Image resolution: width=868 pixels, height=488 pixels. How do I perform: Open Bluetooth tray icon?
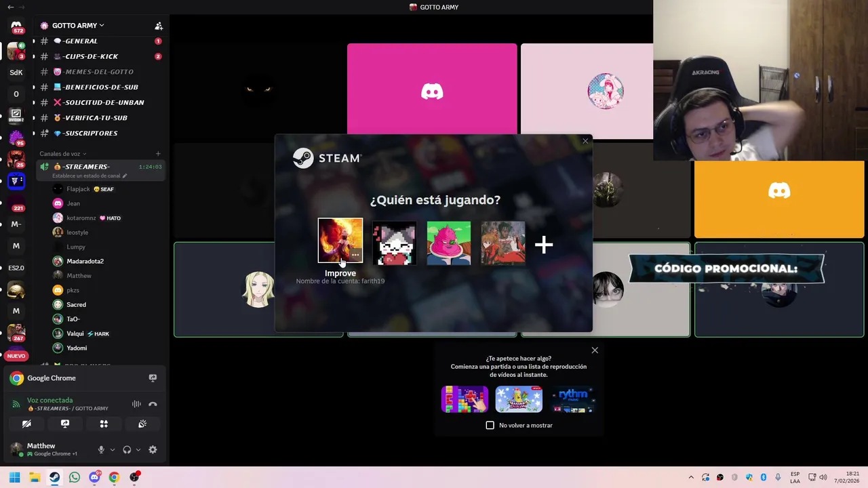point(764,477)
